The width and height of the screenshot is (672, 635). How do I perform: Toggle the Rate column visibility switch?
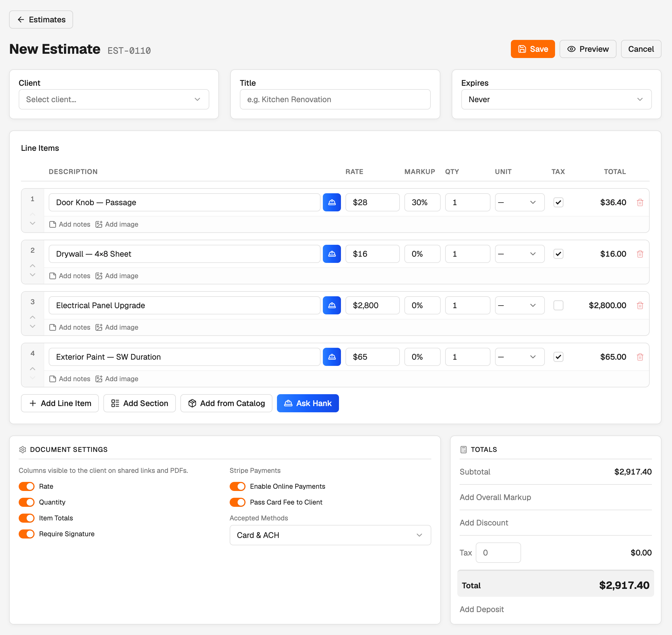point(26,486)
